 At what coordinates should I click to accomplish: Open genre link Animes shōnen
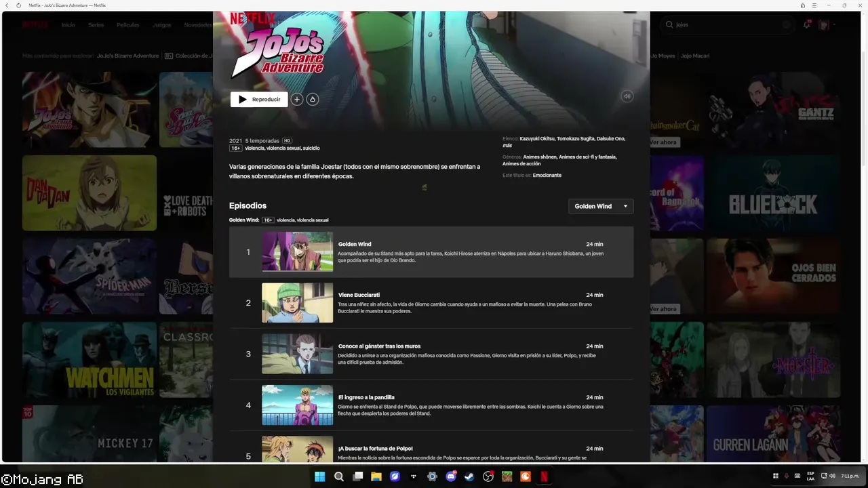click(x=540, y=157)
